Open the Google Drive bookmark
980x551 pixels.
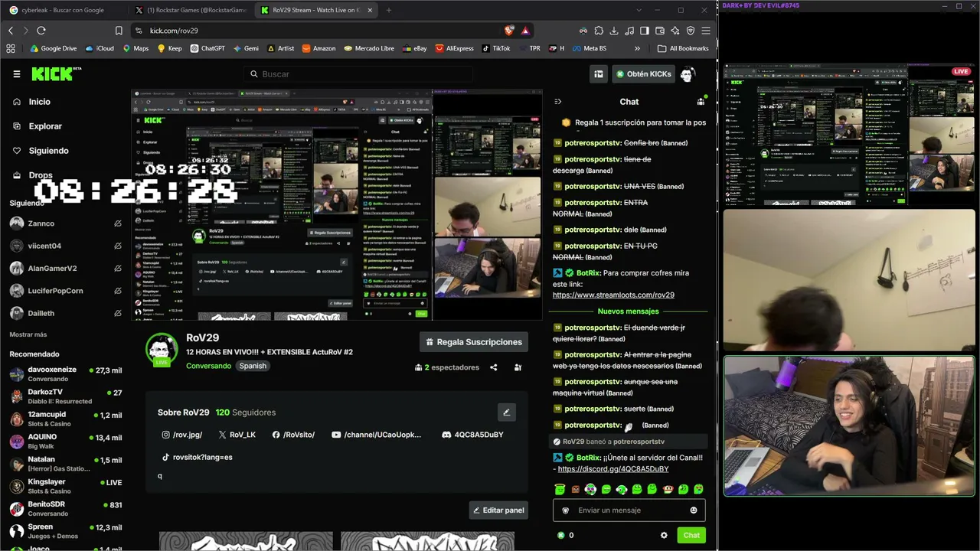pyautogui.click(x=53, y=48)
